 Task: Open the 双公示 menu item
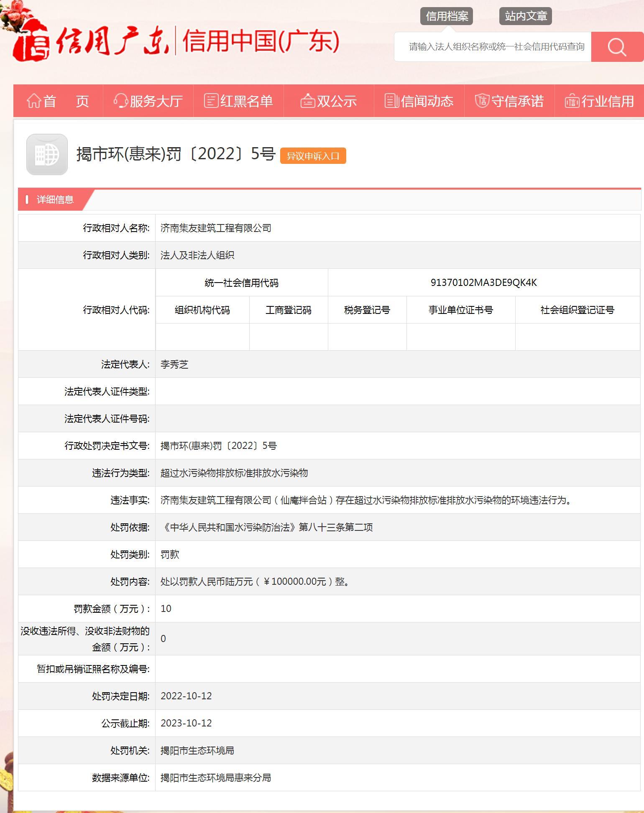(329, 101)
